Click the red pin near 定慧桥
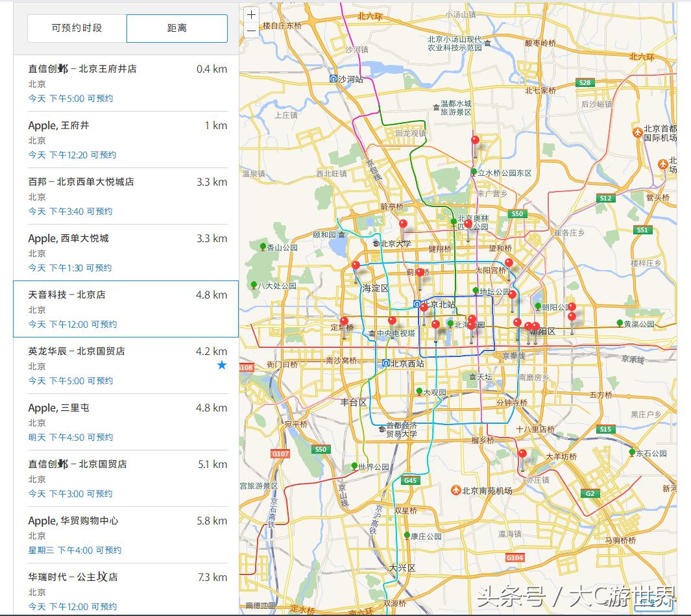The height and width of the screenshot is (616, 691). tap(344, 322)
